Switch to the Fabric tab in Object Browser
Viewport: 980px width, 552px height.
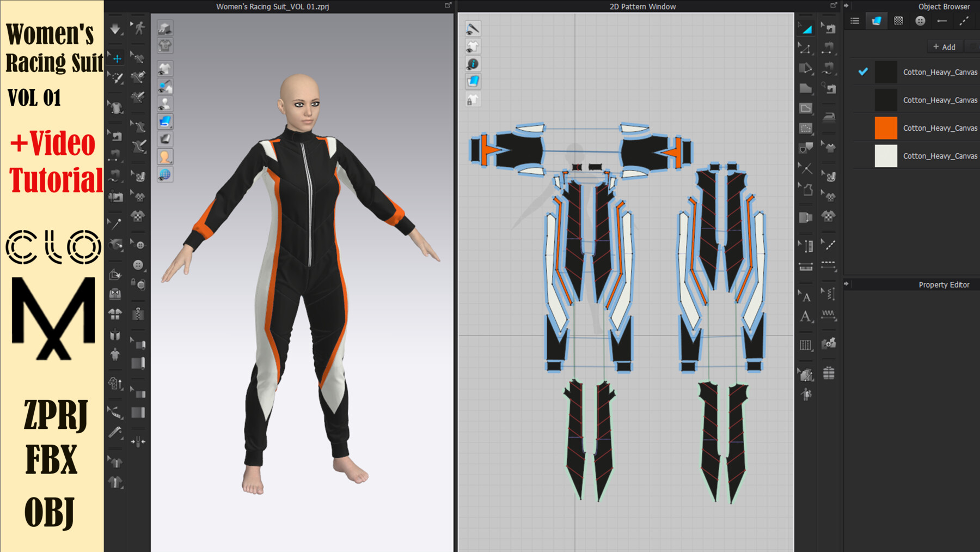click(876, 21)
